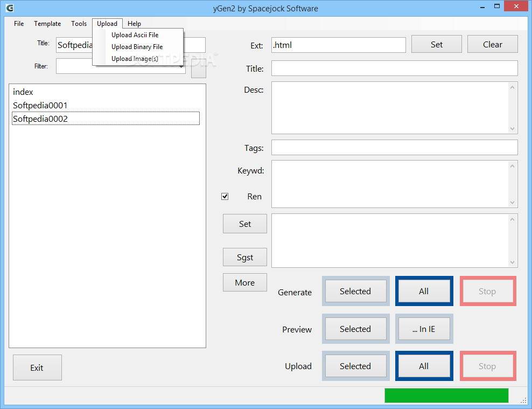This screenshot has width=532, height=409.
Task: Click Keywd scrollbar up arrow
Action: (x=512, y=166)
